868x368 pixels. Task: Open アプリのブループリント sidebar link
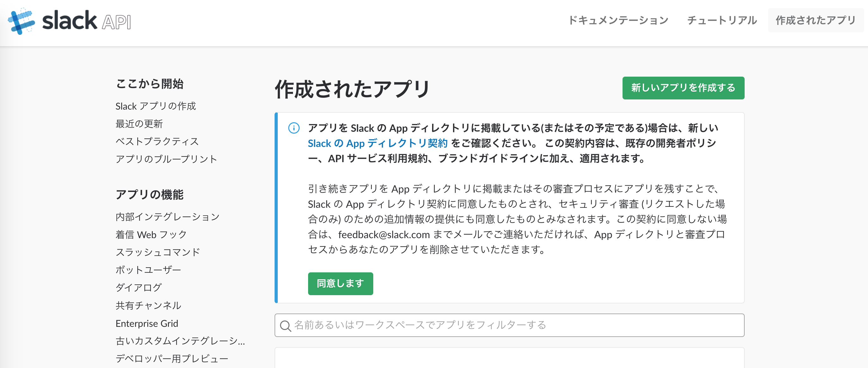(x=166, y=159)
